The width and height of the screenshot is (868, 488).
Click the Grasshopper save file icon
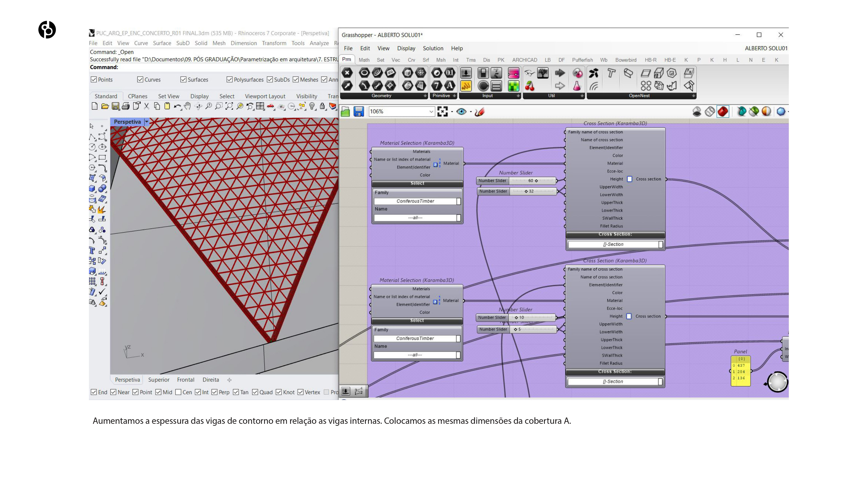point(359,111)
